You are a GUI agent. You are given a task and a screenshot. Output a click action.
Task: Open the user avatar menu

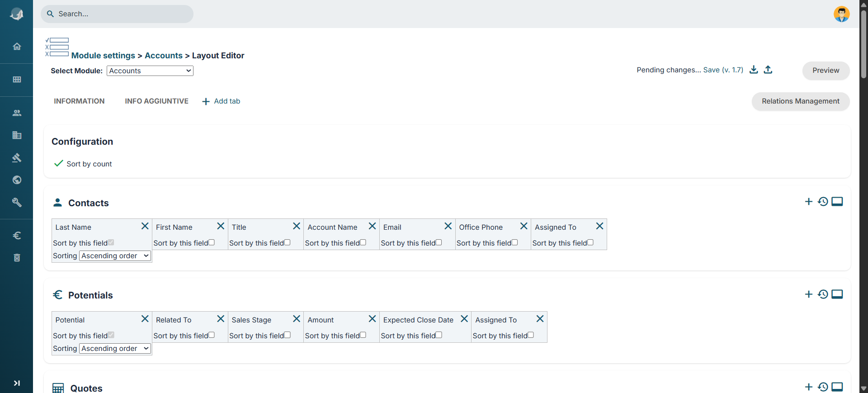click(841, 14)
